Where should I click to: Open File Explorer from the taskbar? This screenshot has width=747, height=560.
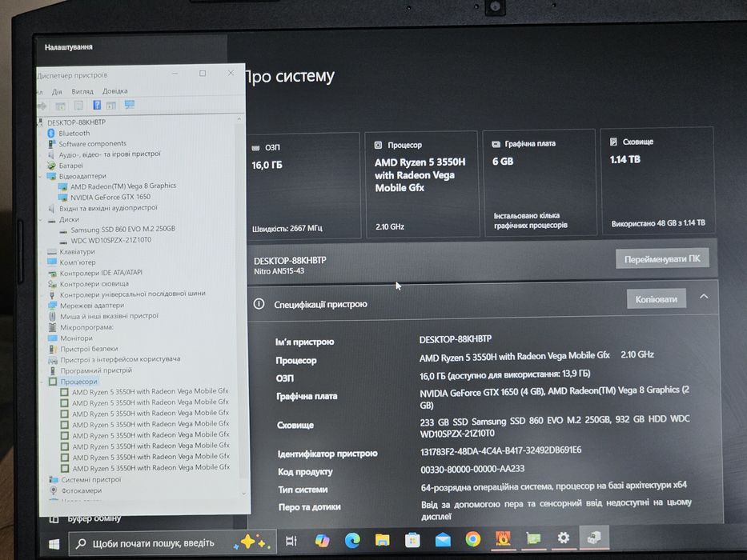(x=382, y=540)
